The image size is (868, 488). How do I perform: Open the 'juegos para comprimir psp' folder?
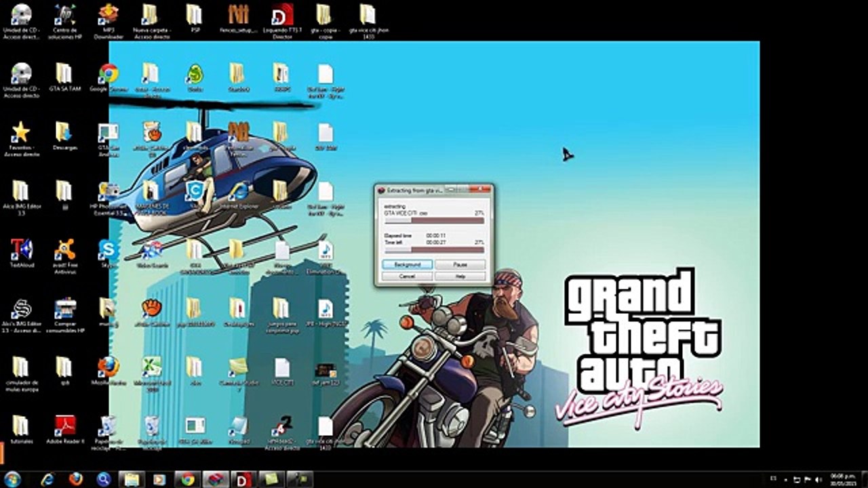coord(281,315)
